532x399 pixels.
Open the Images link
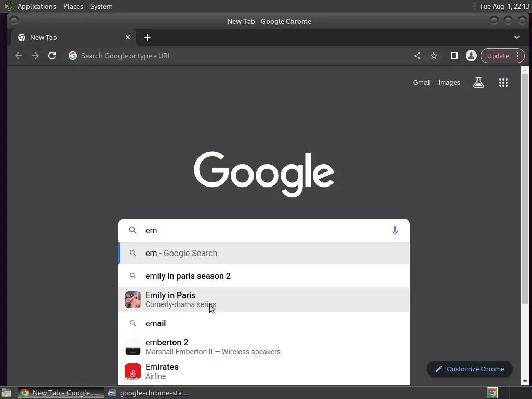click(449, 83)
